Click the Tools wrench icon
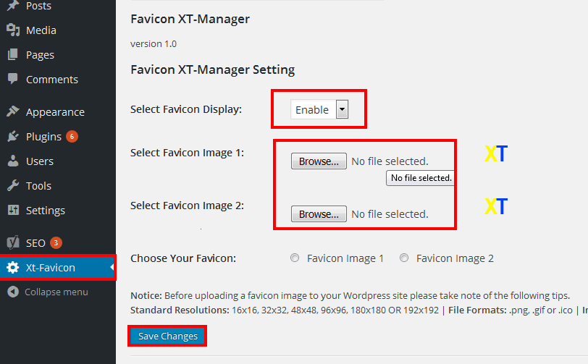Screen dimensions: 588x364 12,186
